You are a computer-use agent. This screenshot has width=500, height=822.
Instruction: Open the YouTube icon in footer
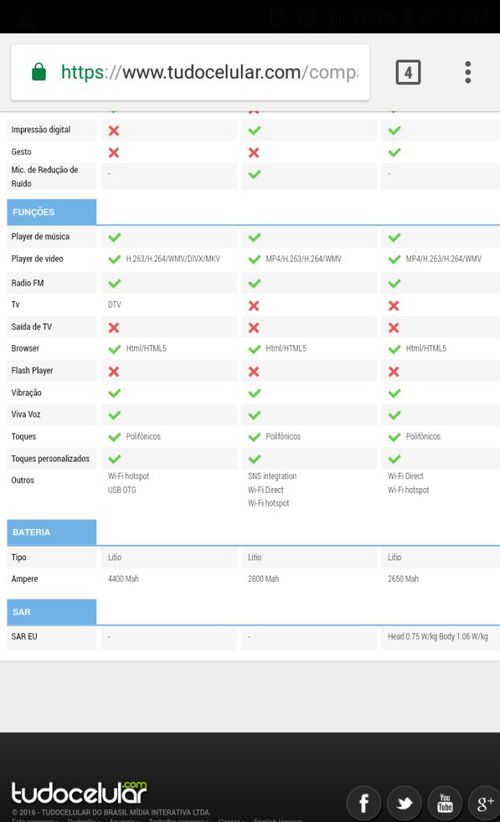445,803
